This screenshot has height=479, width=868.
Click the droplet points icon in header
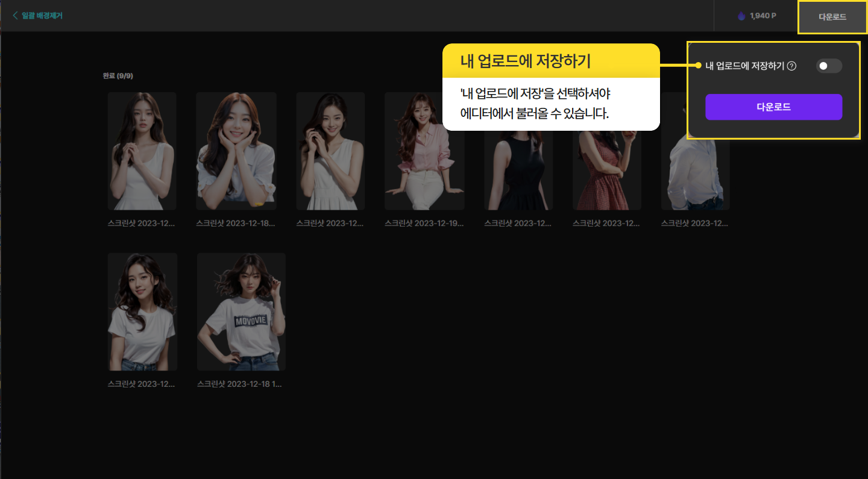[x=741, y=16]
